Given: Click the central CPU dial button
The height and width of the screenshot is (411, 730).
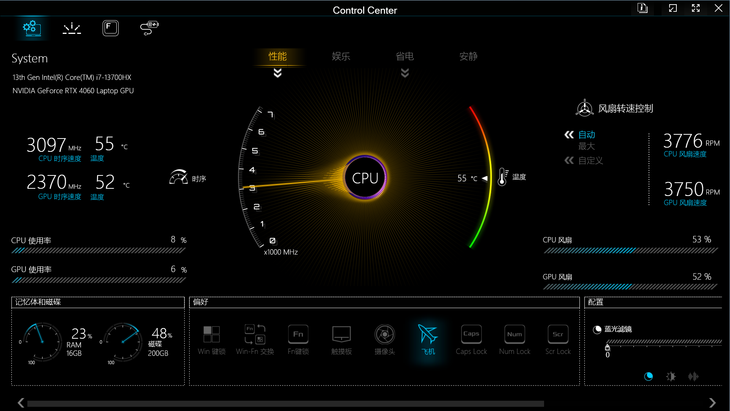Looking at the screenshot, I should click(365, 178).
